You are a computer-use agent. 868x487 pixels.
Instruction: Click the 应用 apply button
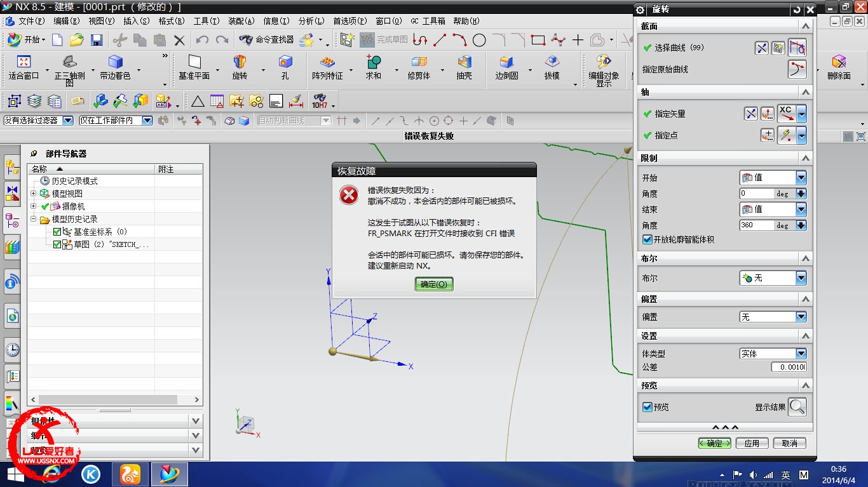click(x=752, y=443)
